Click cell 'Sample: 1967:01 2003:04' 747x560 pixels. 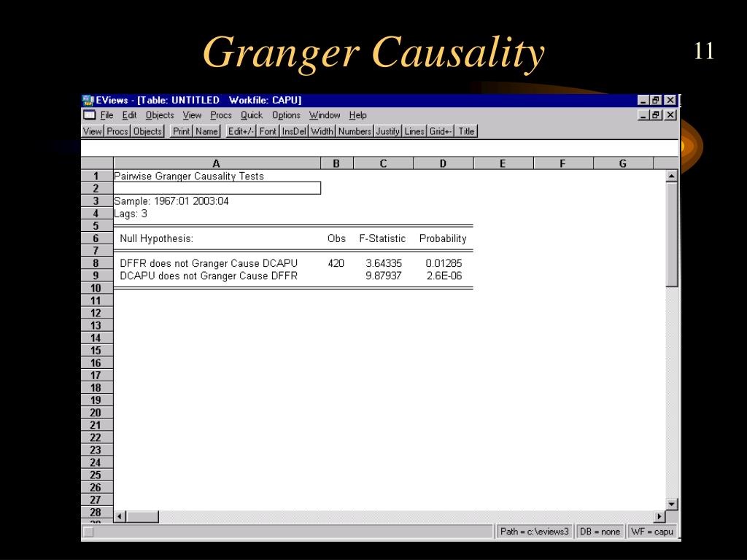[x=171, y=201]
